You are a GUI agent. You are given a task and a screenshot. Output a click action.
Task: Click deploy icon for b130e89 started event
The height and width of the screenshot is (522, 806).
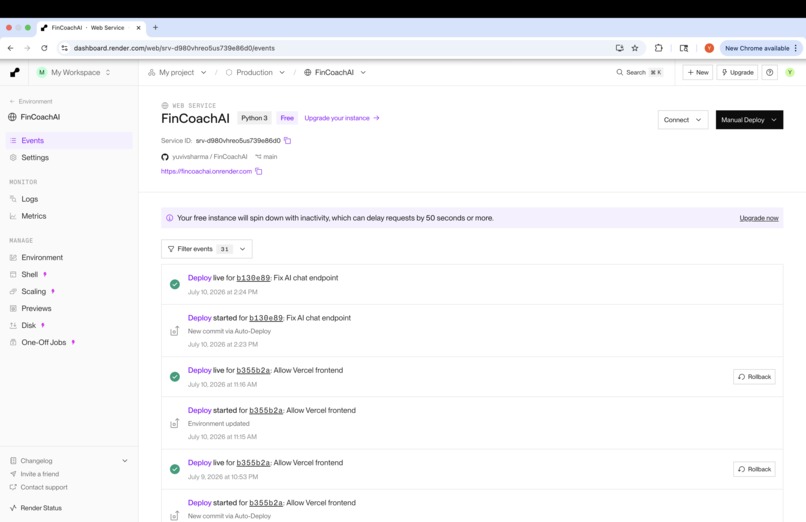tap(175, 331)
